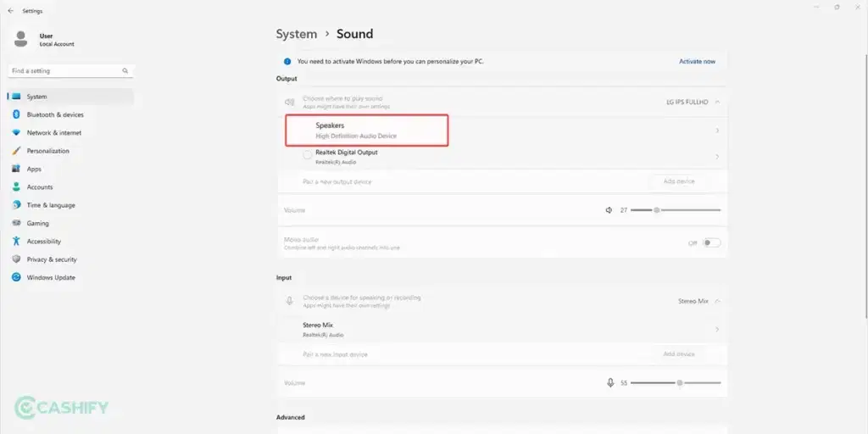Select Apps menu item
Screen dimensions: 868x434
71,169
